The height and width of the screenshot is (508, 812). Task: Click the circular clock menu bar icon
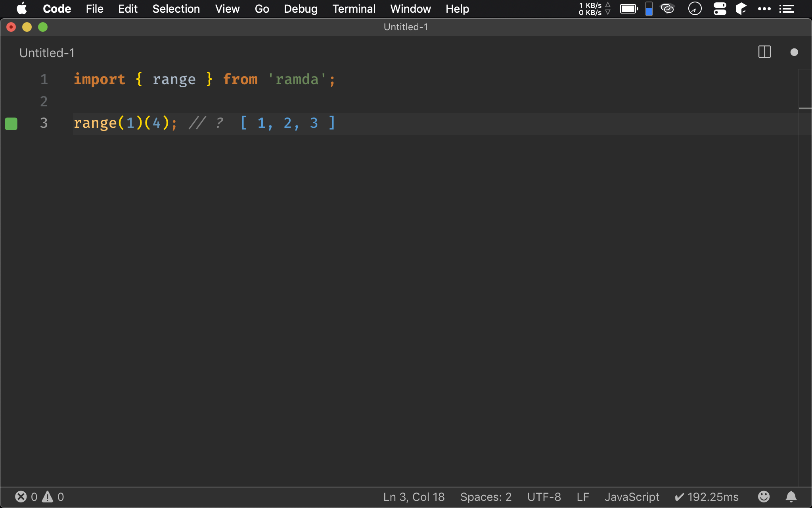[695, 8]
